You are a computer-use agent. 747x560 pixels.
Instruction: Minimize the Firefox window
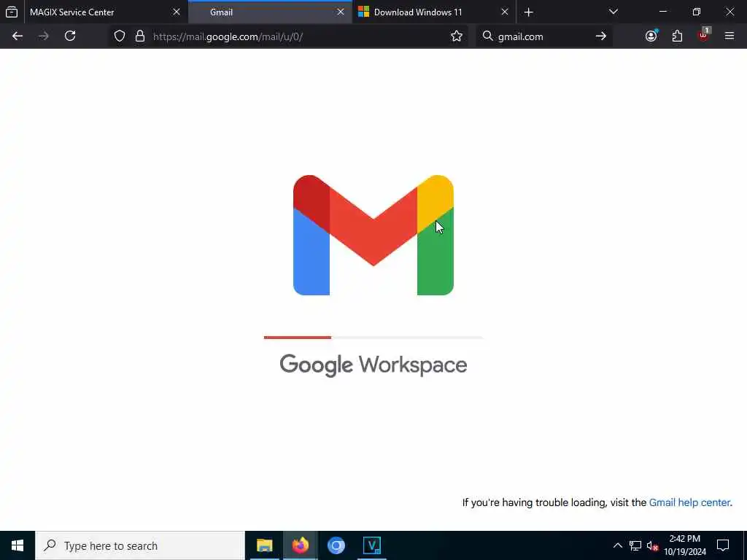663,12
